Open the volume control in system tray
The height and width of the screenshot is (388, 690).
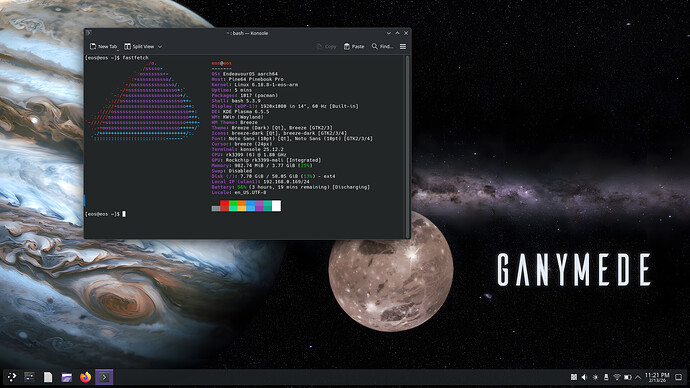pos(584,377)
